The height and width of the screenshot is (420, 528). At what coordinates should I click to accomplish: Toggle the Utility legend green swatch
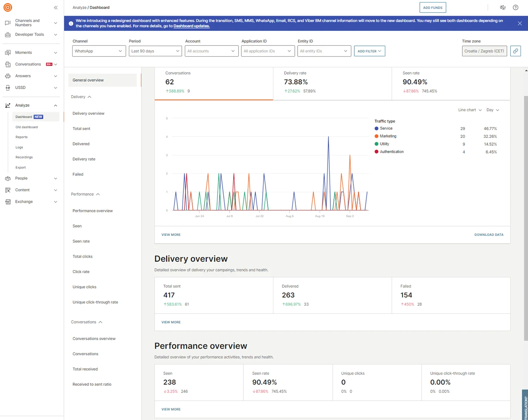click(376, 144)
